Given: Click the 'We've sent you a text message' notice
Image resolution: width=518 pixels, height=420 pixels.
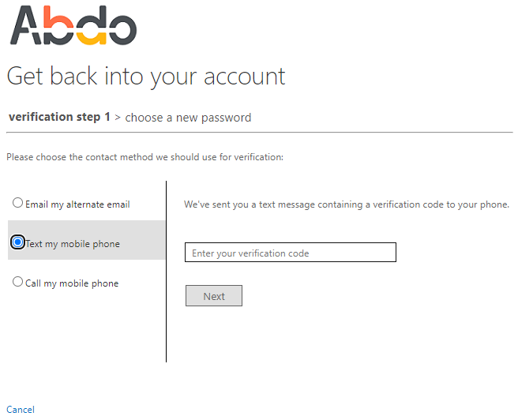Looking at the screenshot, I should (347, 204).
